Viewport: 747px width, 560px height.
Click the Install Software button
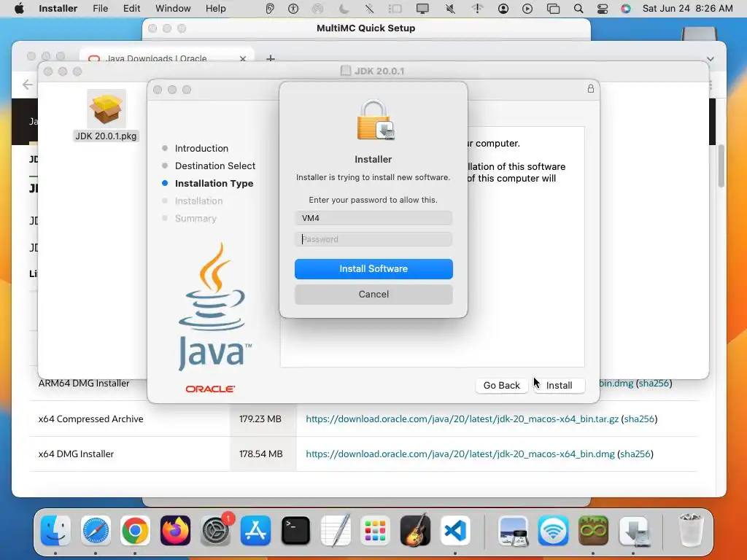373,269
